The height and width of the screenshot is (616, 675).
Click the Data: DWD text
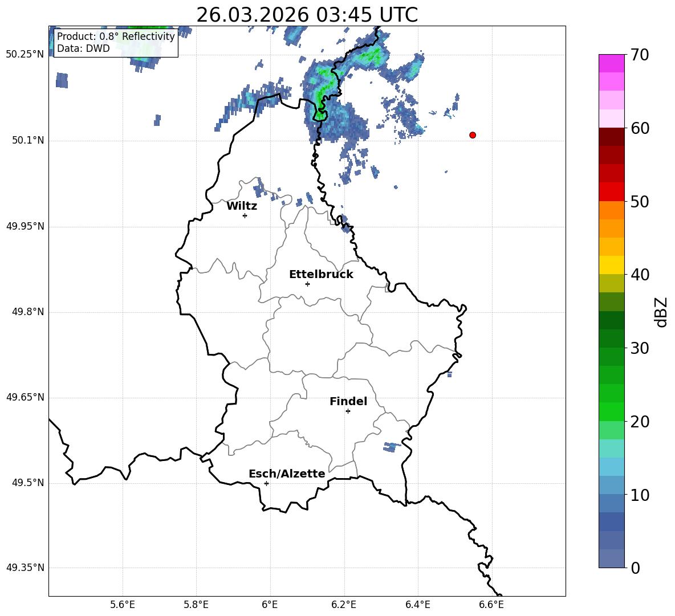pos(83,48)
